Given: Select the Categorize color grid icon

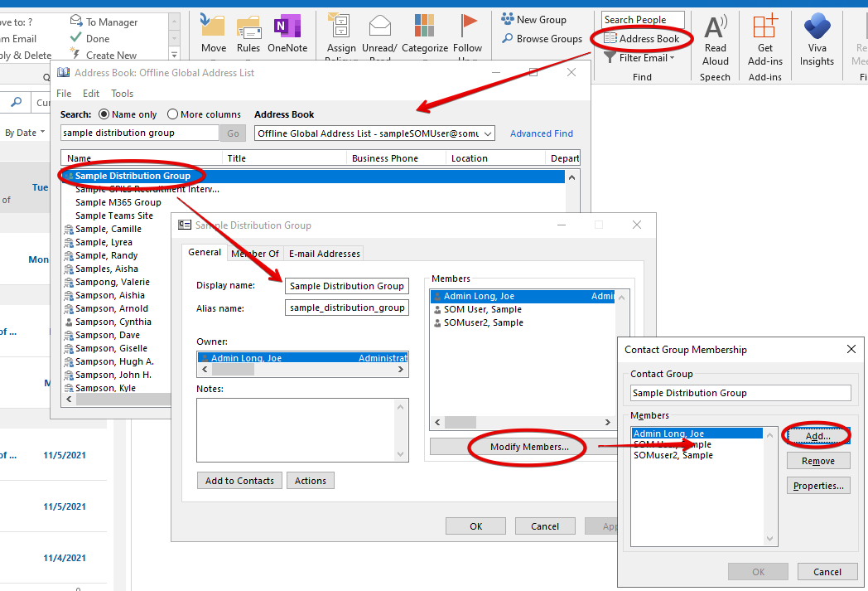Looking at the screenshot, I should tap(425, 26).
